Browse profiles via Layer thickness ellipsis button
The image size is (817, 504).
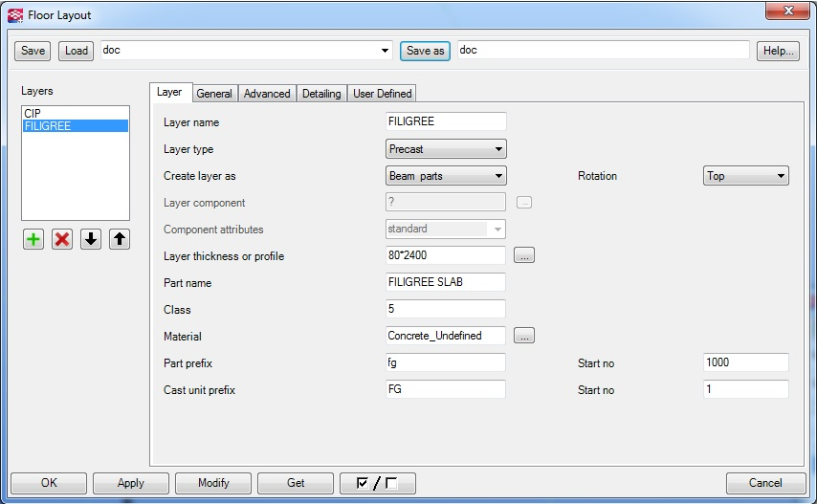[x=524, y=255]
